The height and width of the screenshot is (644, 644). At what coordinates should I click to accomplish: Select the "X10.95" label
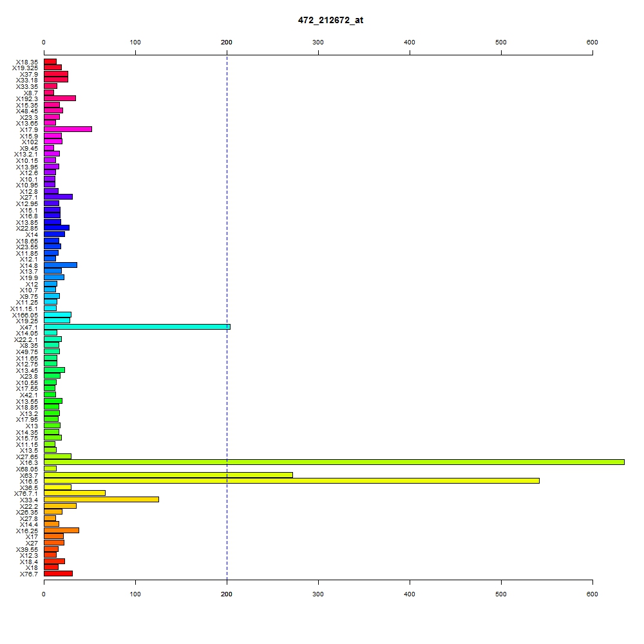[x=26, y=185]
